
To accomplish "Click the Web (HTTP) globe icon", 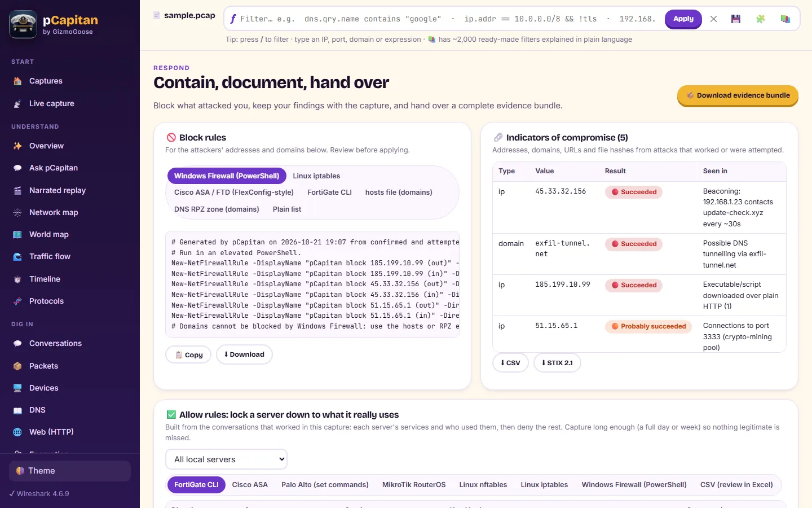I will tap(17, 432).
